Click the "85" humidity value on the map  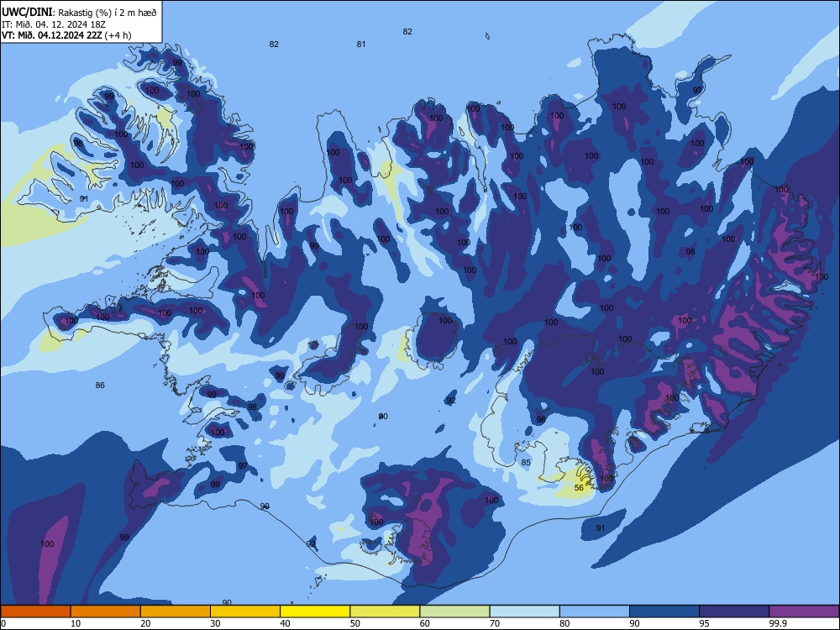(526, 462)
